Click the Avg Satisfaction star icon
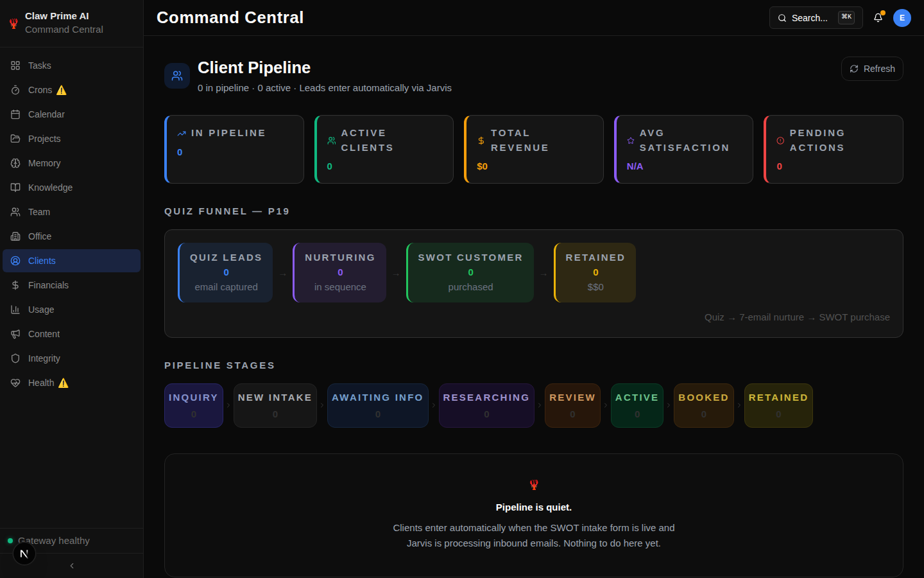The height and width of the screenshot is (578, 924). coord(631,141)
